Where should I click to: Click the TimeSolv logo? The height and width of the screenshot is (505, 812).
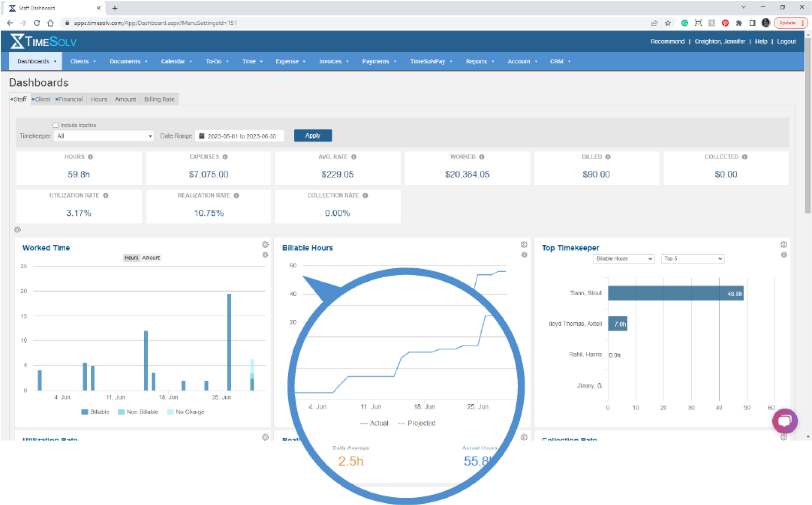pos(43,41)
